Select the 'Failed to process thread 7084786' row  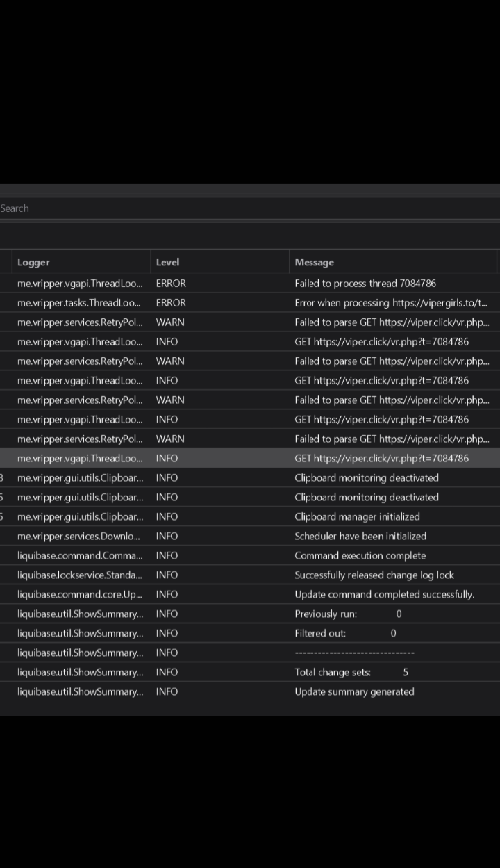(365, 284)
